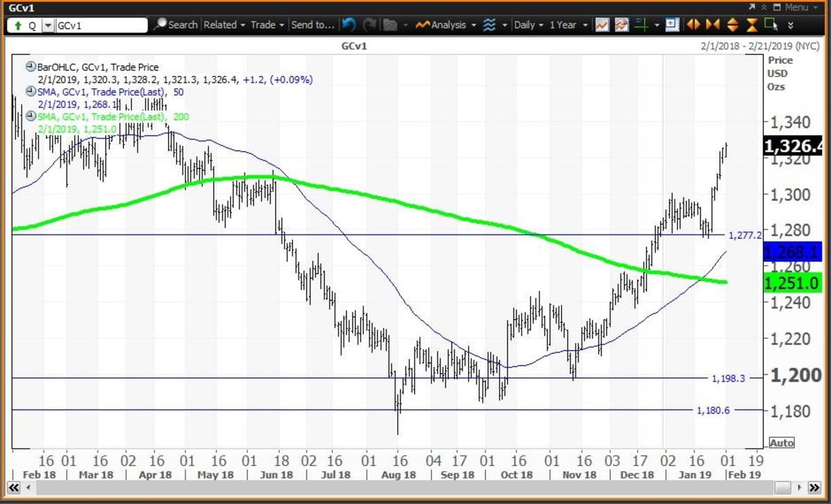Image resolution: width=831 pixels, height=504 pixels.
Task: Click the 1,198.3 horizontal line label
Action: [x=728, y=378]
